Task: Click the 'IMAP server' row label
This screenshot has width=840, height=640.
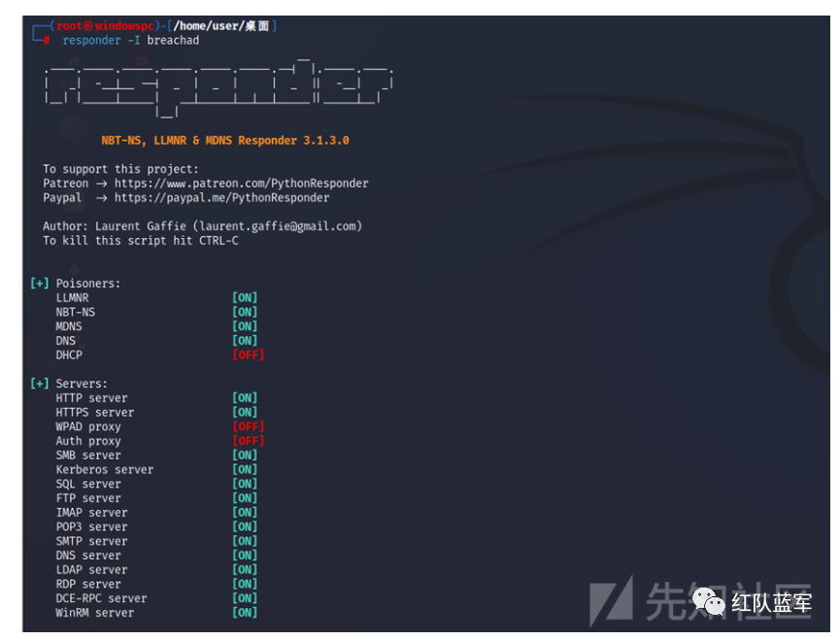Action: click(x=91, y=513)
